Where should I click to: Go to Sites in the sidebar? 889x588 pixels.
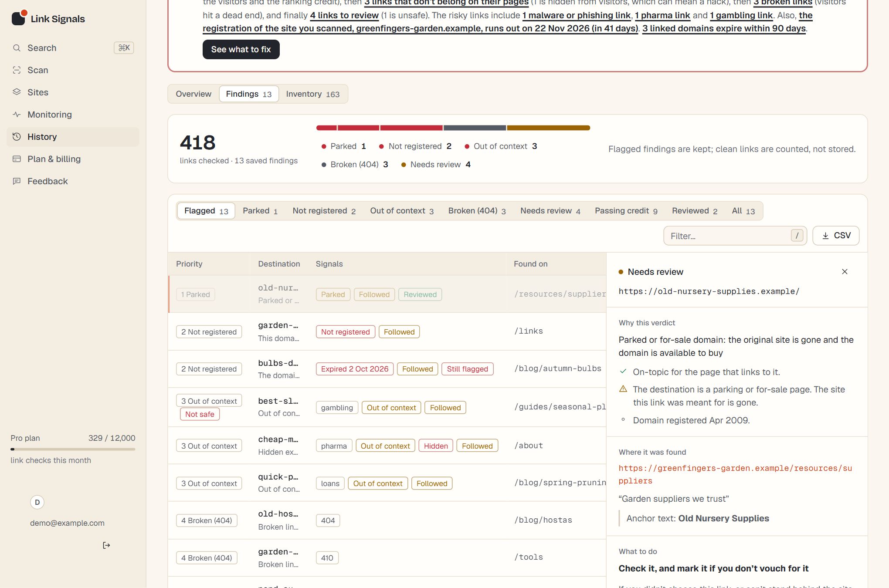[x=73, y=92]
